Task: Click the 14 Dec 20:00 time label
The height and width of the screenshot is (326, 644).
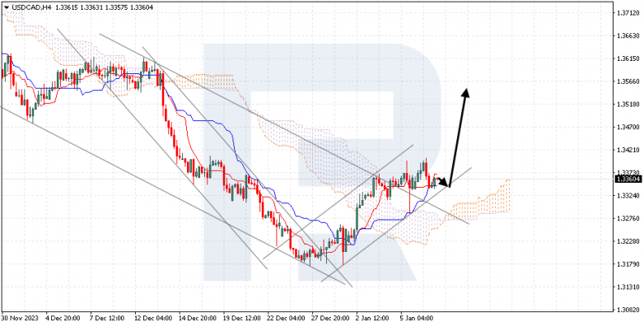Action: [x=197, y=319]
